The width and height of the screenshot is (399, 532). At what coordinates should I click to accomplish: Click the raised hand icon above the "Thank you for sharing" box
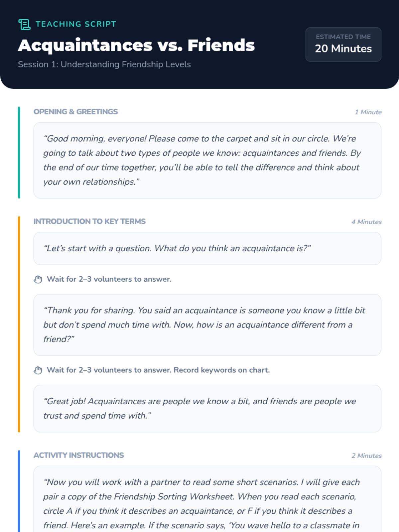(x=38, y=279)
